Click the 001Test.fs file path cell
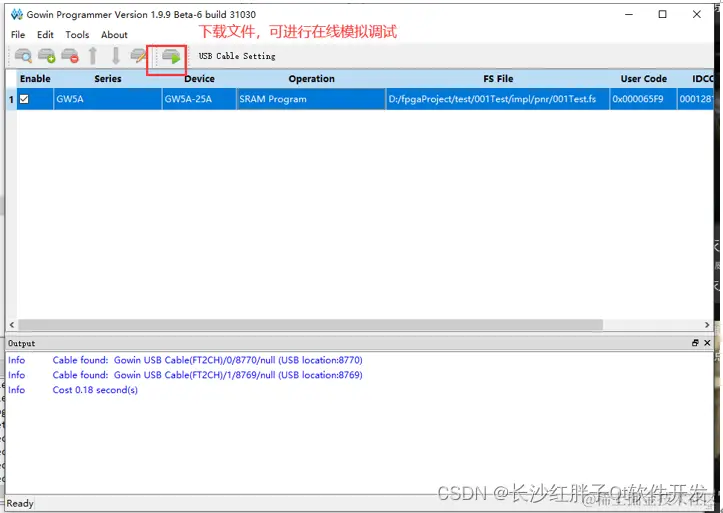This screenshot has width=723, height=513. [x=498, y=99]
